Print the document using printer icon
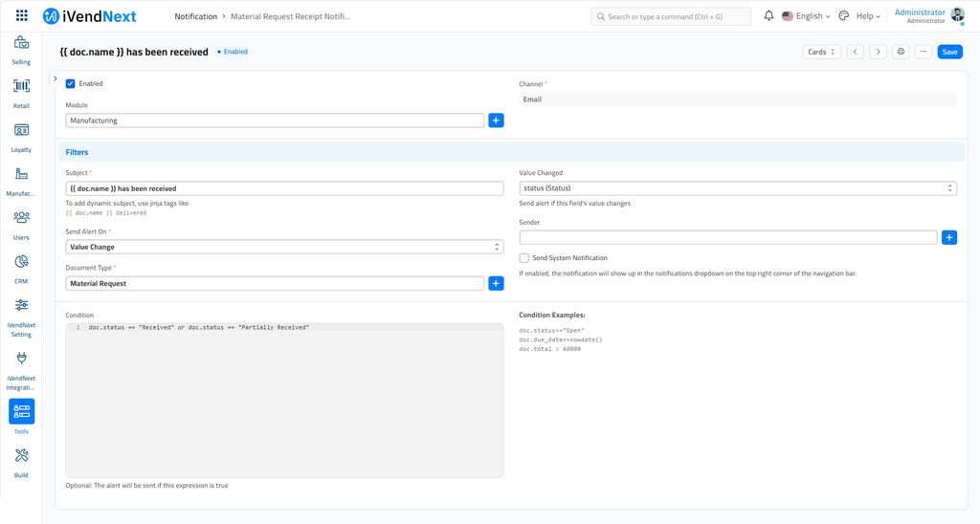Screen dimensions: 980x524 (901, 52)
